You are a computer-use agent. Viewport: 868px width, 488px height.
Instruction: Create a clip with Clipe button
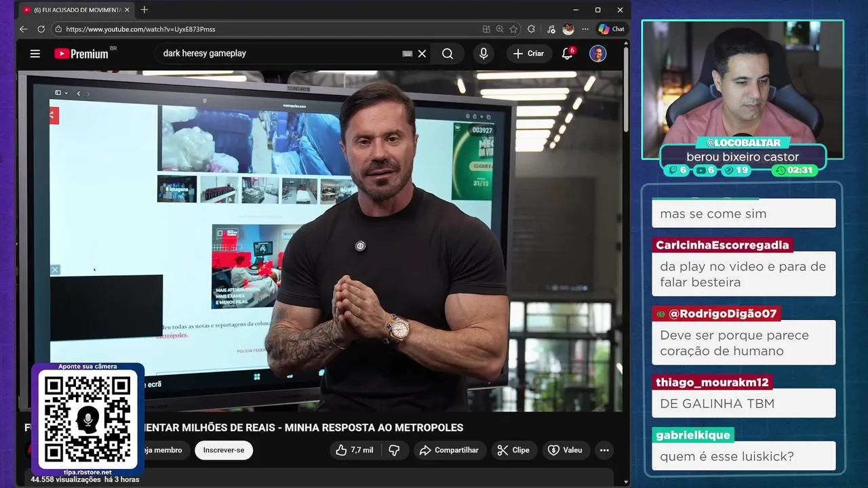pyautogui.click(x=513, y=450)
